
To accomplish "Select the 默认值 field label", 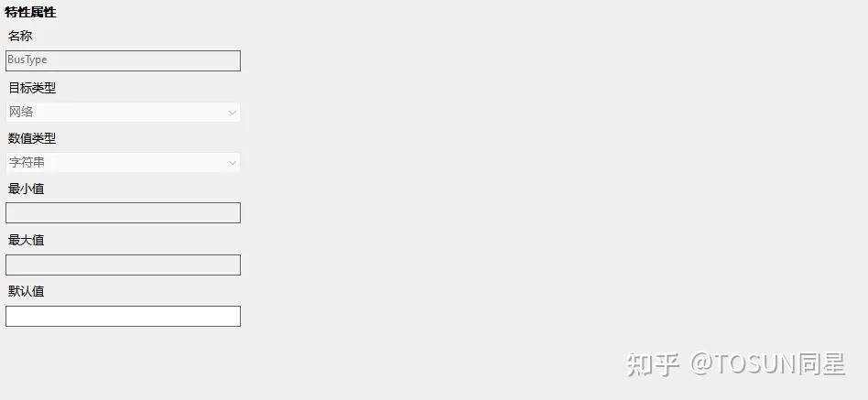I will coord(27,291).
